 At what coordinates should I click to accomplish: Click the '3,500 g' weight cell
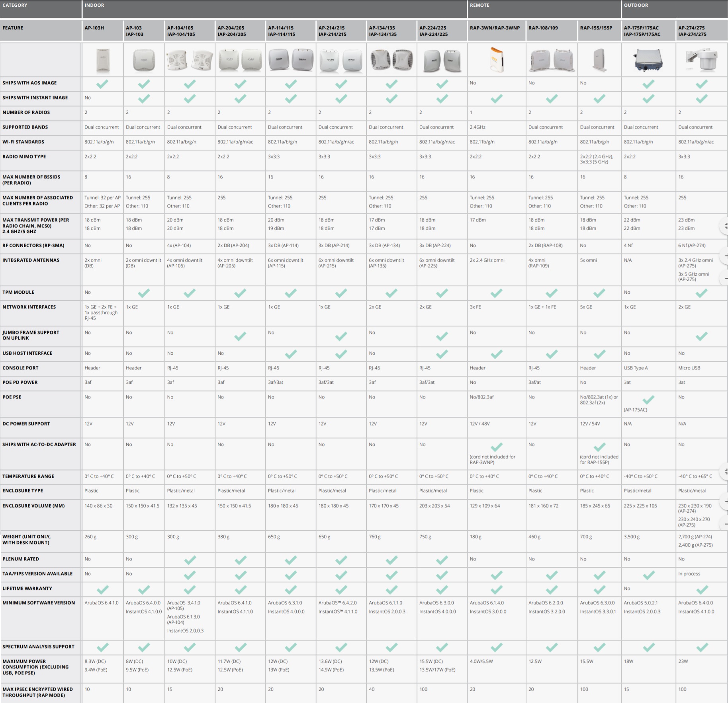click(x=632, y=537)
